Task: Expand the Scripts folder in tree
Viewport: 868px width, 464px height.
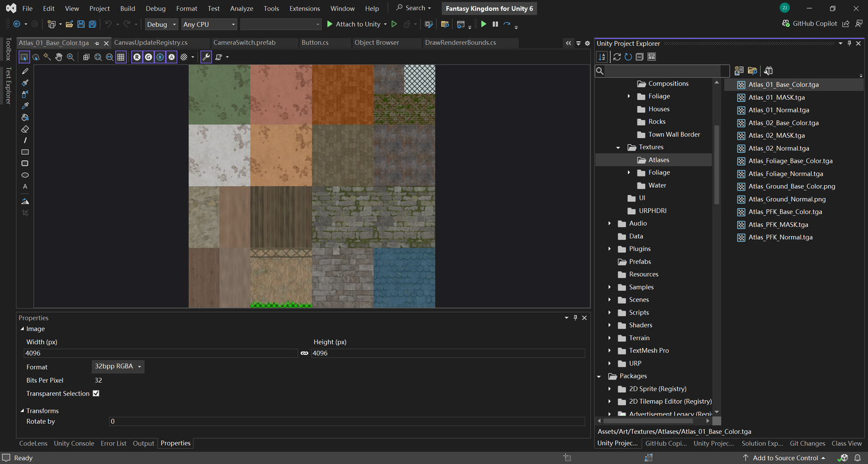Action: pos(609,313)
